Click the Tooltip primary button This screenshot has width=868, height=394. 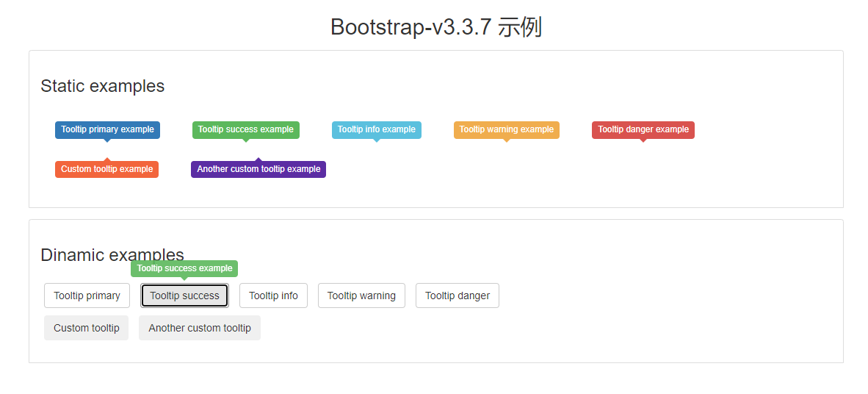(87, 295)
